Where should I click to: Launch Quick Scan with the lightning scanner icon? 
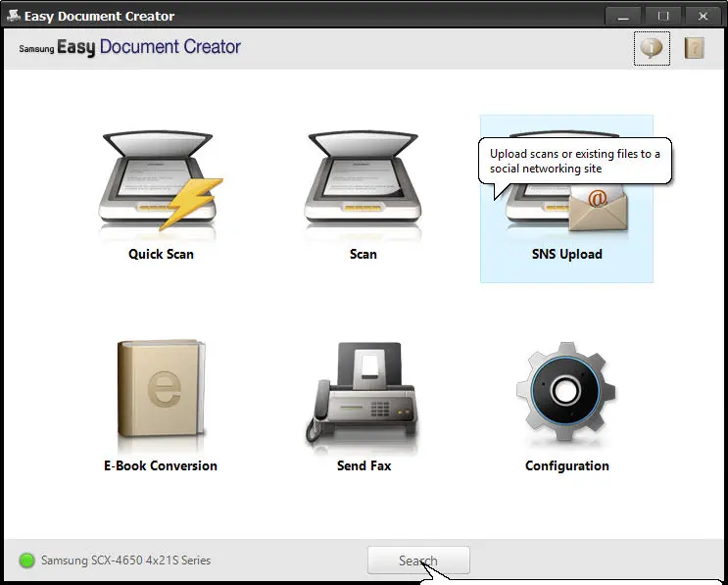161,181
